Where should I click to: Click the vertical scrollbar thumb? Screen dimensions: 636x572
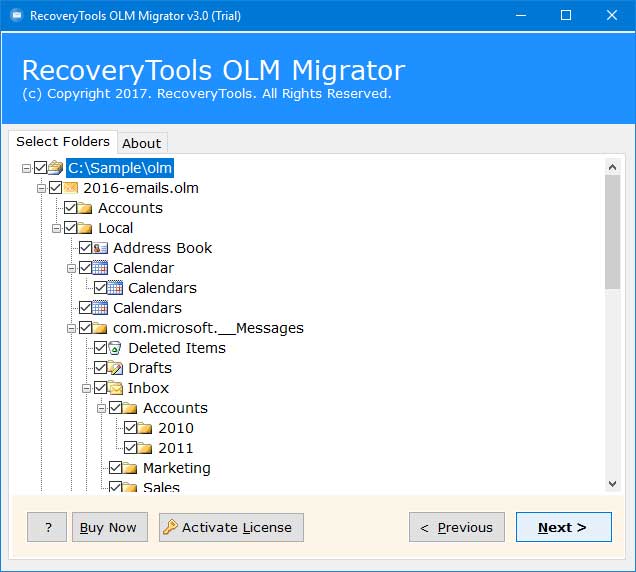(x=612, y=232)
